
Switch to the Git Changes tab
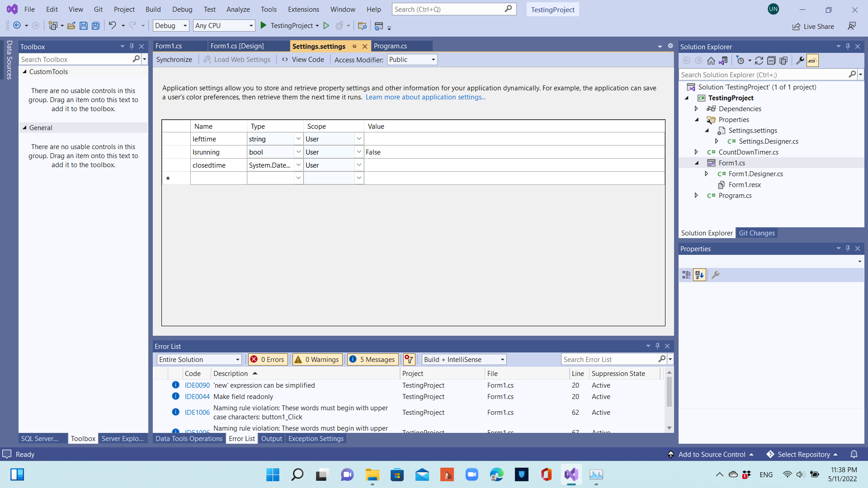[x=757, y=233]
